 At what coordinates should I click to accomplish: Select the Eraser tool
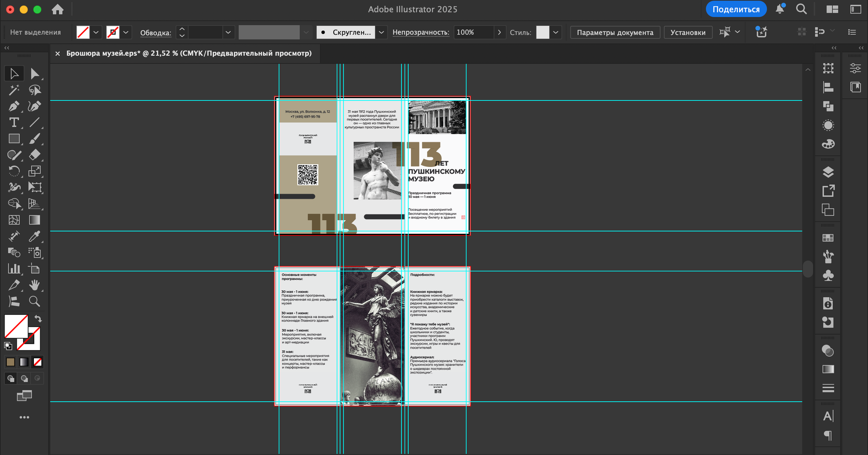[x=35, y=155]
